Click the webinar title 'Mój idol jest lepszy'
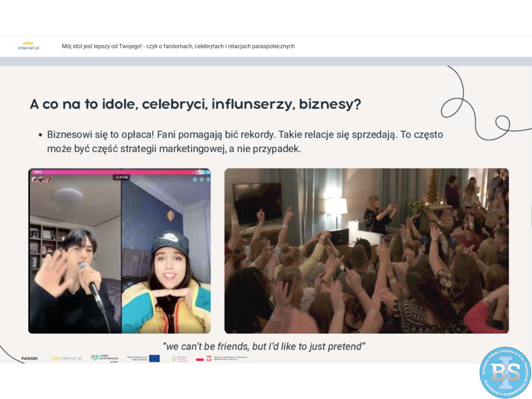The image size is (532, 399). (x=178, y=46)
